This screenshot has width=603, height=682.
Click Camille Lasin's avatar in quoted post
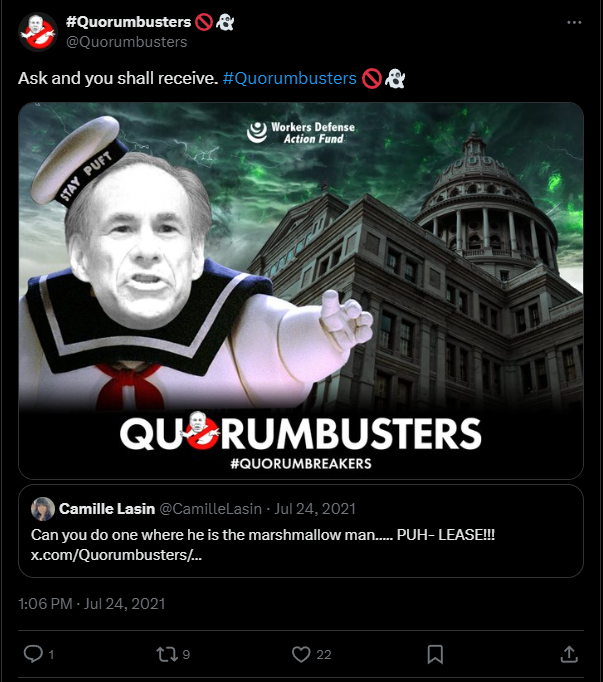pyautogui.click(x=43, y=508)
